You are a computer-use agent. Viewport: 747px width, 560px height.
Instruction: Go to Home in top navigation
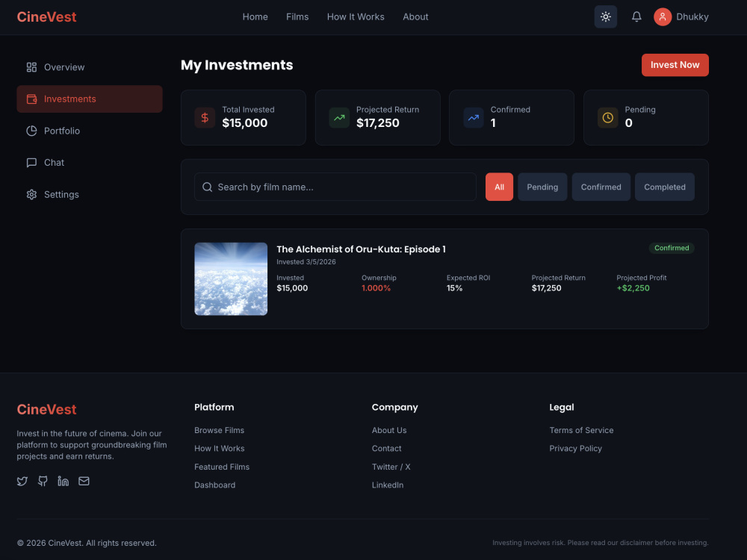[255, 16]
